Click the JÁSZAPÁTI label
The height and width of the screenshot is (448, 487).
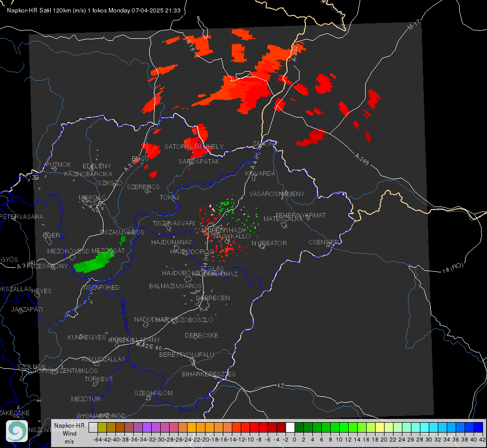tap(27, 309)
